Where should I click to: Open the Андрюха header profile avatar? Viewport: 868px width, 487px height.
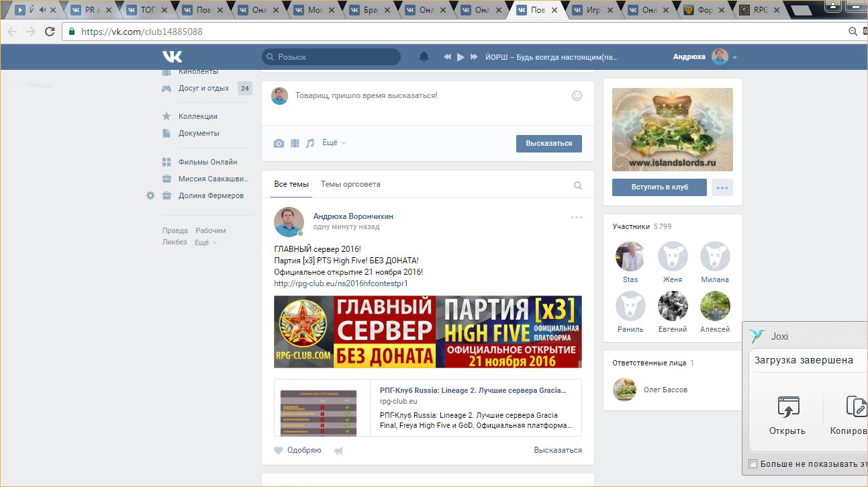pos(720,57)
